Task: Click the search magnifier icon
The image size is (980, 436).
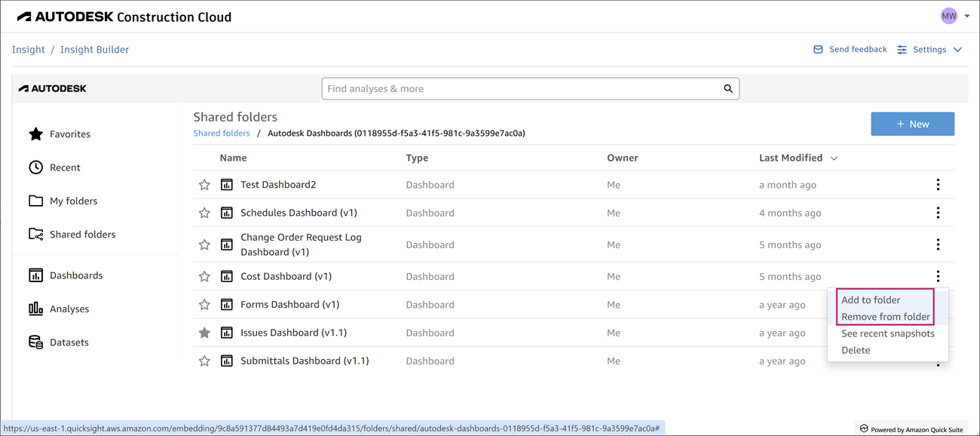Action: click(728, 89)
